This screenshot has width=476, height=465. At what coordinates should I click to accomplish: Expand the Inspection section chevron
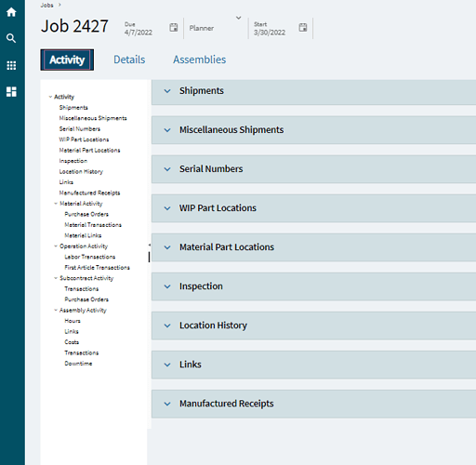click(167, 286)
